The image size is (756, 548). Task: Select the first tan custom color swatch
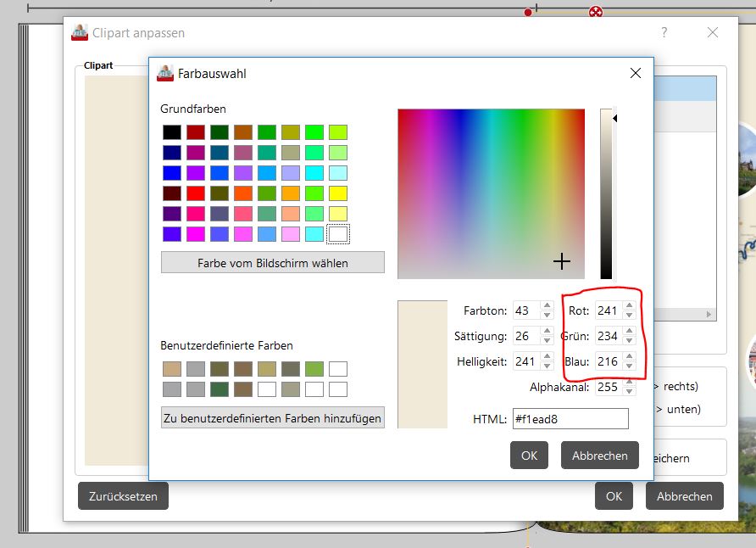tap(172, 369)
